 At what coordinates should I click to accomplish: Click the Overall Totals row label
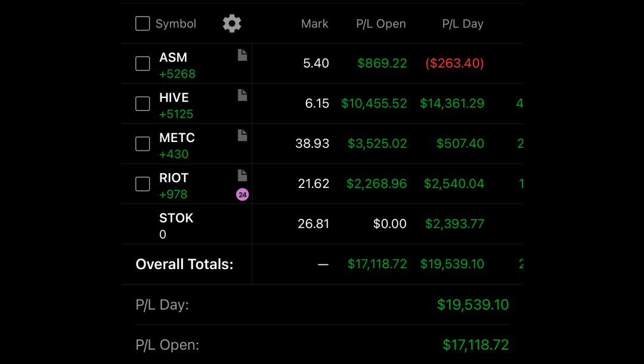point(184,264)
